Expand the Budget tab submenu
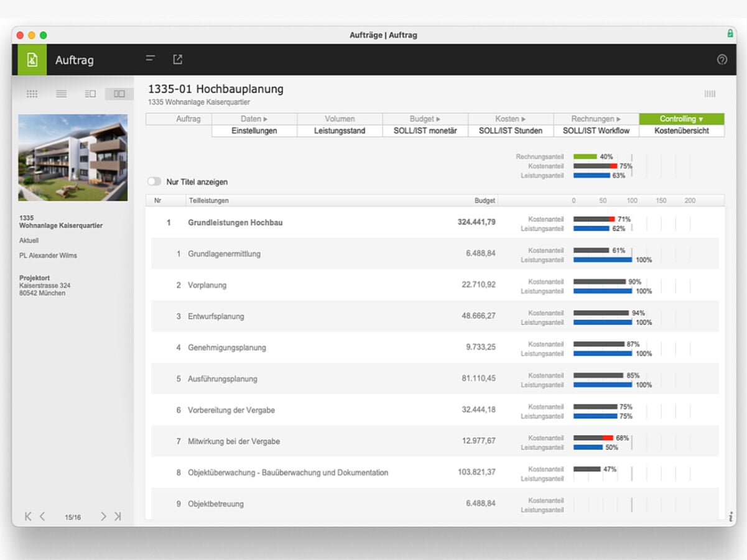Image resolution: width=747 pixels, height=560 pixels. coord(425,119)
